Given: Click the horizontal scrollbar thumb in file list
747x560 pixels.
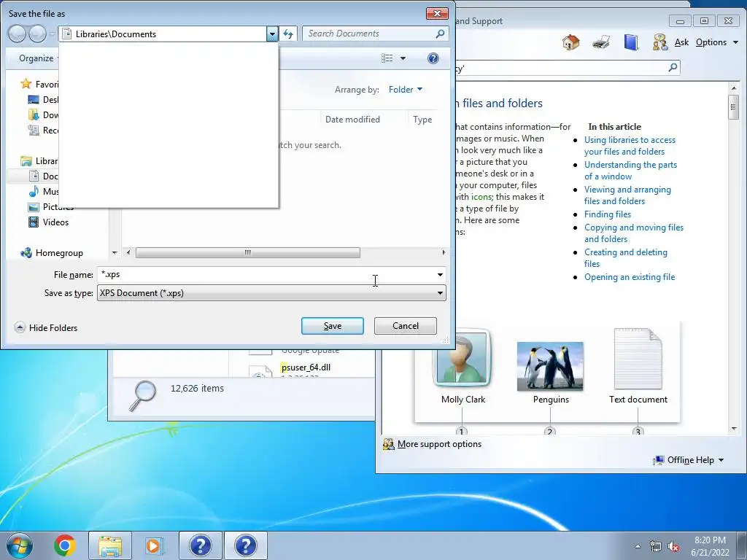Looking at the screenshot, I should coord(248,252).
